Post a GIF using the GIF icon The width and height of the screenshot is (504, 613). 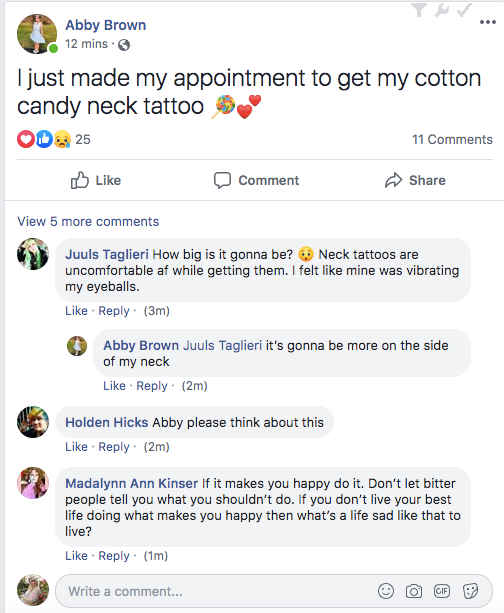pos(442,591)
